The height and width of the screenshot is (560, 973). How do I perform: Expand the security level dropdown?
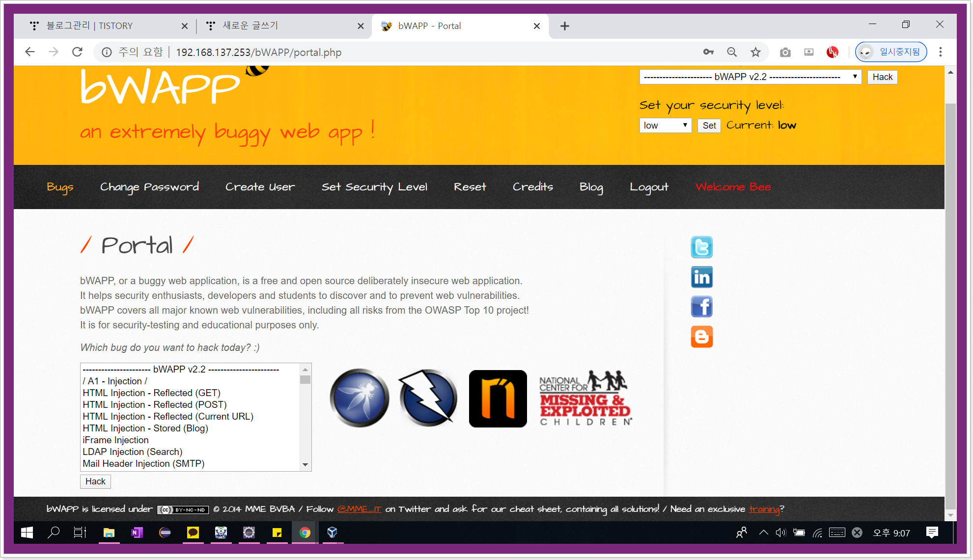(665, 126)
